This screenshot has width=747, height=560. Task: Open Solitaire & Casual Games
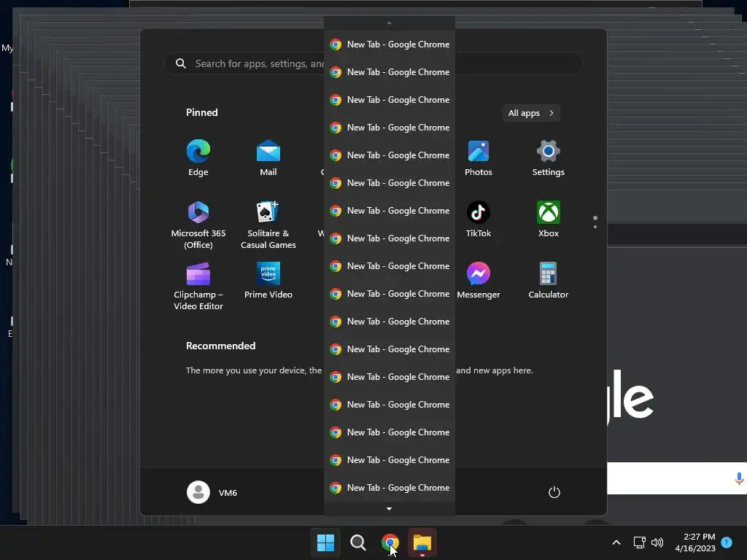coord(268,225)
